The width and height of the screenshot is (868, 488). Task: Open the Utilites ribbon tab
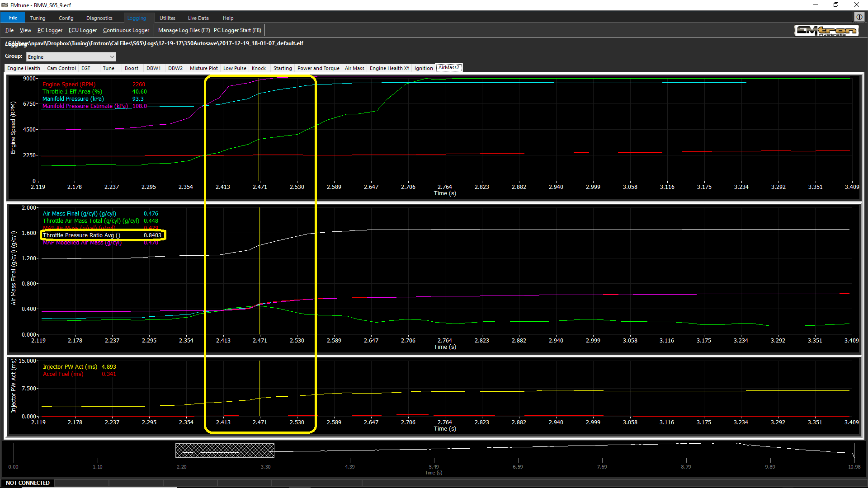click(167, 18)
